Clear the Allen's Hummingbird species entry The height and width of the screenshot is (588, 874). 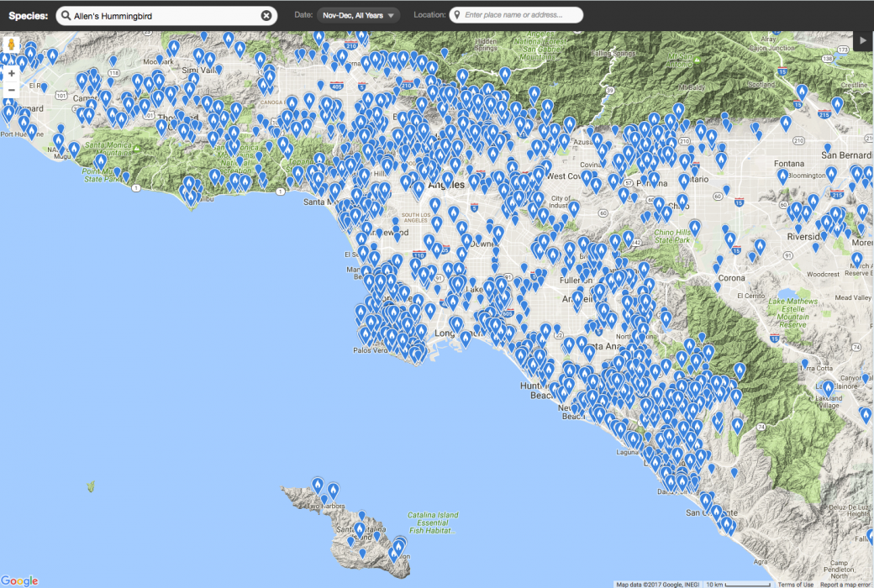(266, 16)
